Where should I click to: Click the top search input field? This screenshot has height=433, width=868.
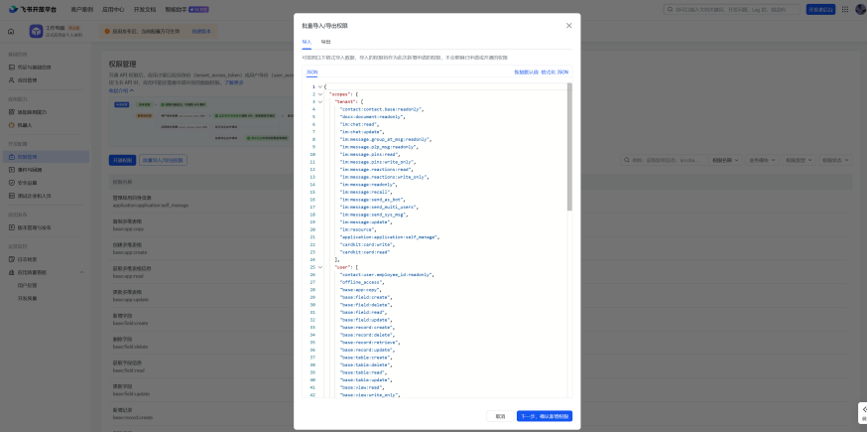732,9
